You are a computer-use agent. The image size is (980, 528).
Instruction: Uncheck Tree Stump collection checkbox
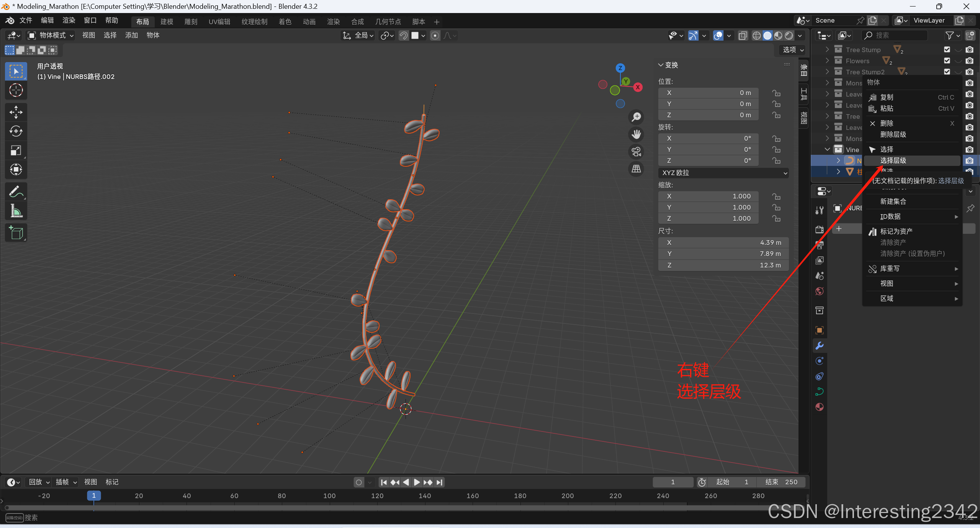tap(947, 49)
